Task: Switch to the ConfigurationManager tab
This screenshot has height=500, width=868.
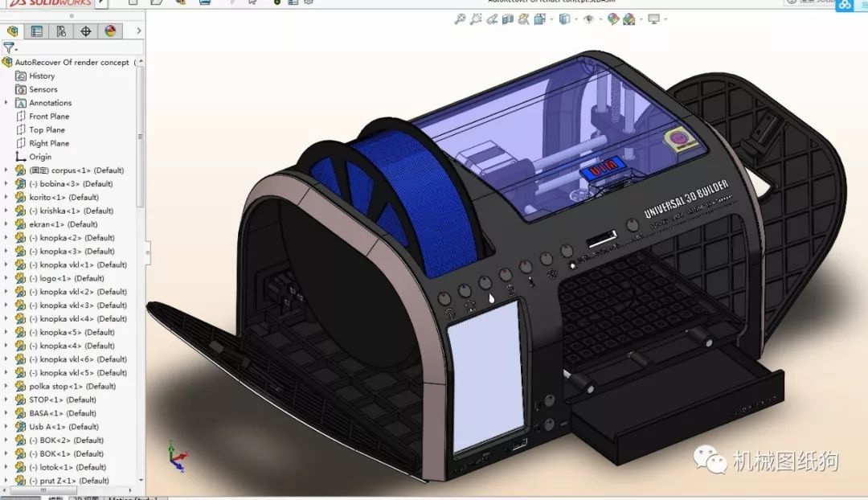Action: [61, 31]
